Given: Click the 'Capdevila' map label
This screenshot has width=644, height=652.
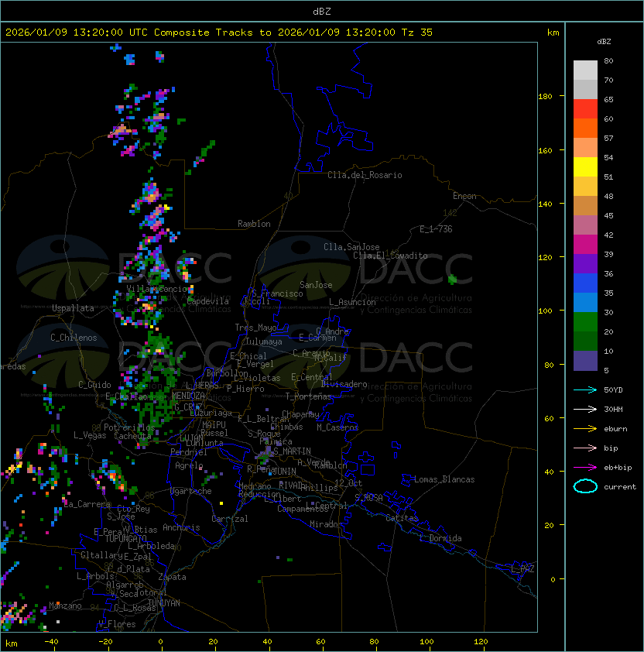Looking at the screenshot, I should pyautogui.click(x=208, y=301).
